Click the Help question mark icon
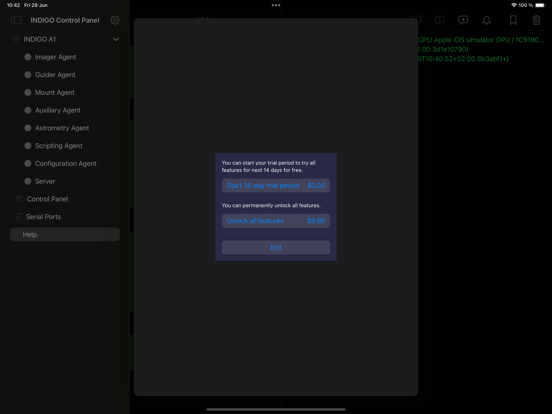 tap(17, 234)
